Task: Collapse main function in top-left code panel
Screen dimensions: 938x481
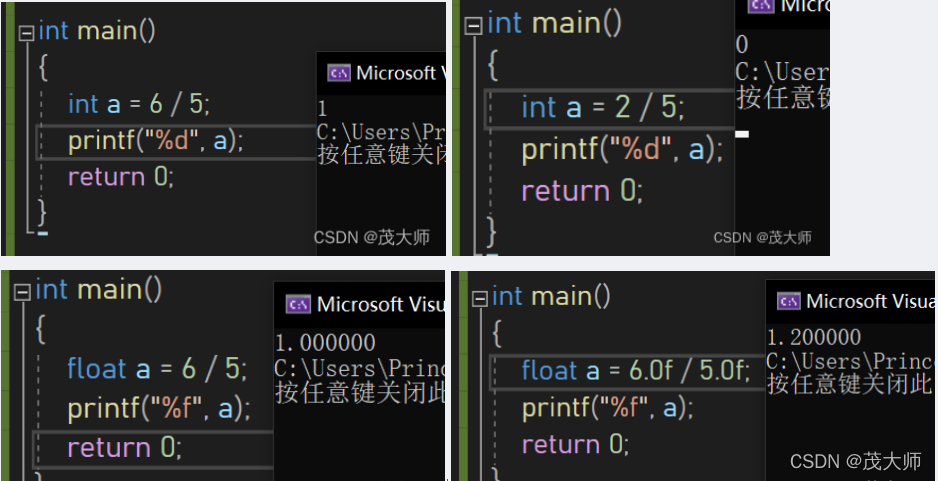Action: (x=26, y=33)
